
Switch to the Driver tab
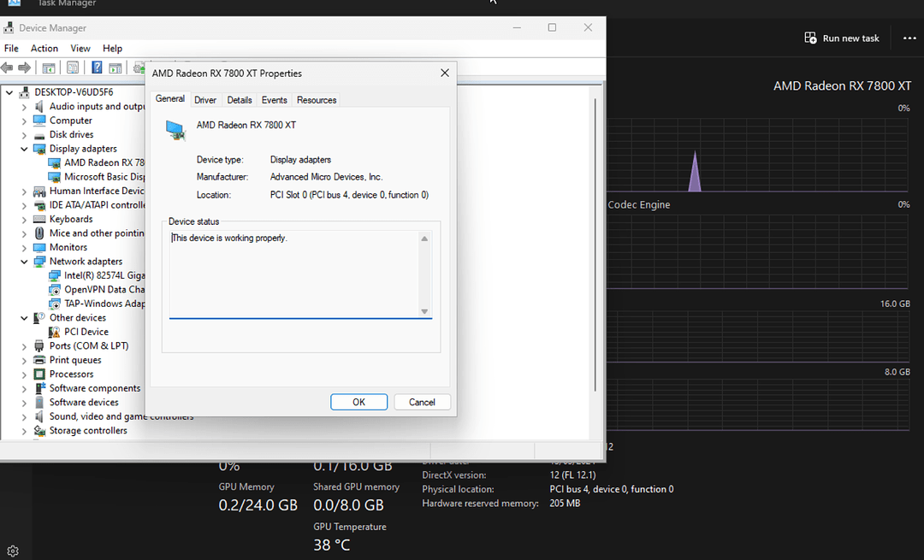coord(205,99)
